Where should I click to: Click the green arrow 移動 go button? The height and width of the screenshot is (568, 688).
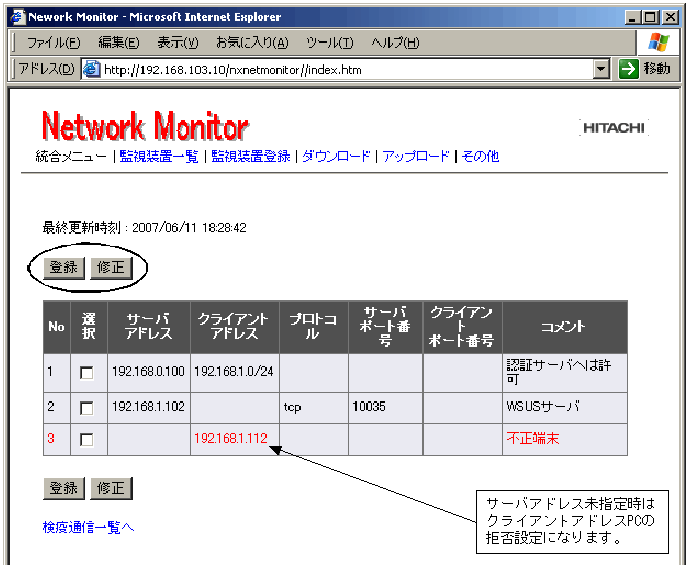point(645,69)
